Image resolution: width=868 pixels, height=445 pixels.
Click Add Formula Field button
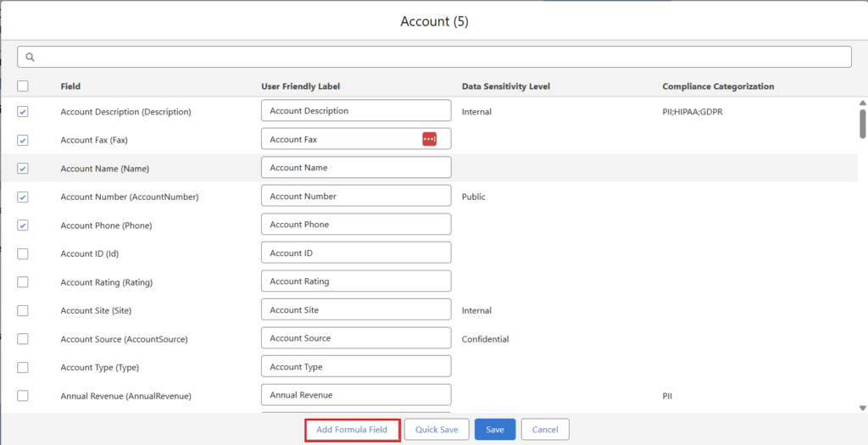[352, 430]
